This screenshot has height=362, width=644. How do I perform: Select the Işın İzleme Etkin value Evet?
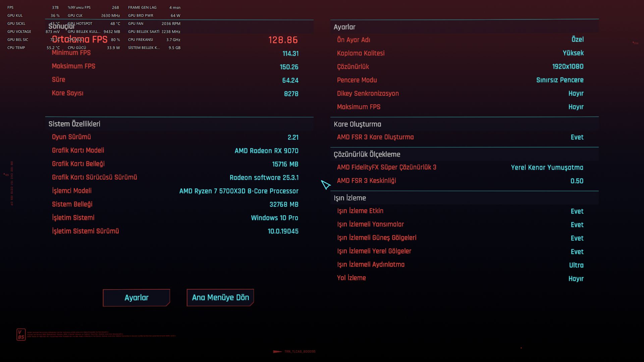click(x=577, y=211)
